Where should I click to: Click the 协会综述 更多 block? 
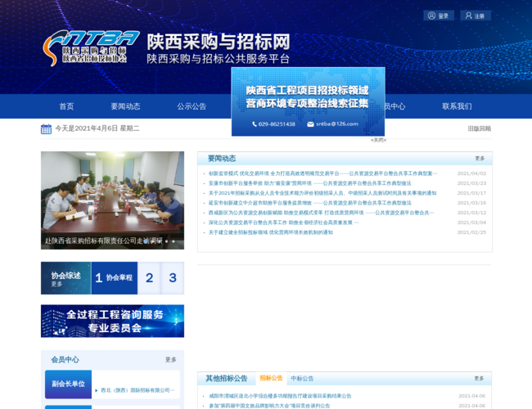point(66,278)
